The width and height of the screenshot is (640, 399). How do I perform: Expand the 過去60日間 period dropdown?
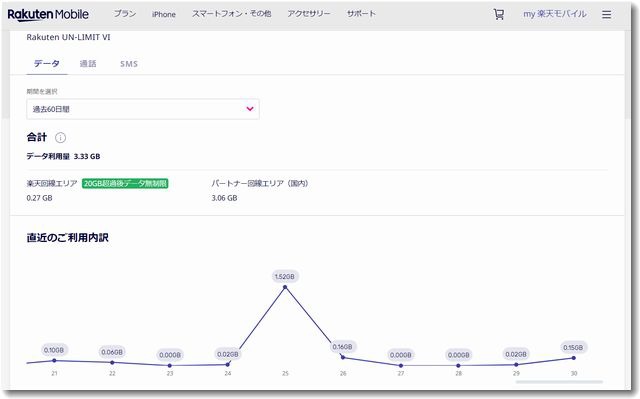(x=143, y=109)
